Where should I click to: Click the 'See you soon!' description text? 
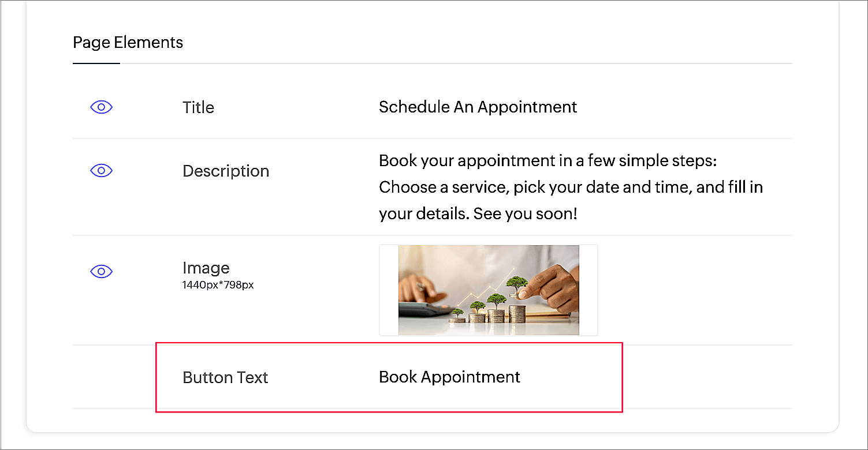(525, 214)
